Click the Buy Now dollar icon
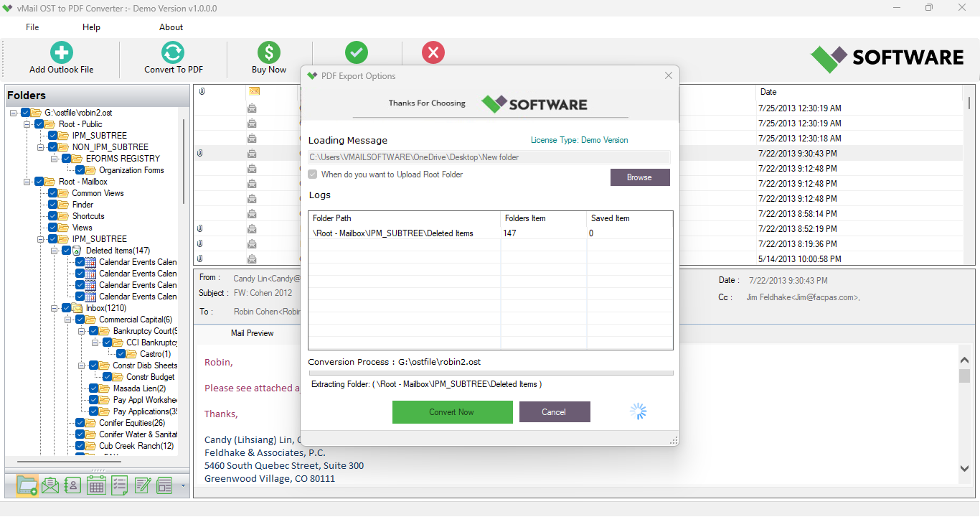The image size is (980, 517). click(x=269, y=52)
